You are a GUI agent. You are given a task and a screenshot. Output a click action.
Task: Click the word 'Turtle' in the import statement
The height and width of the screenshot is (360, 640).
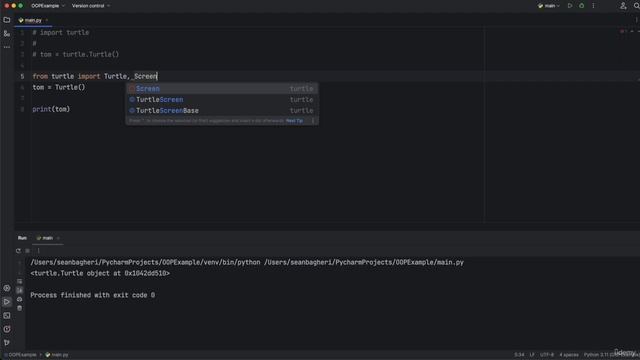click(x=116, y=76)
